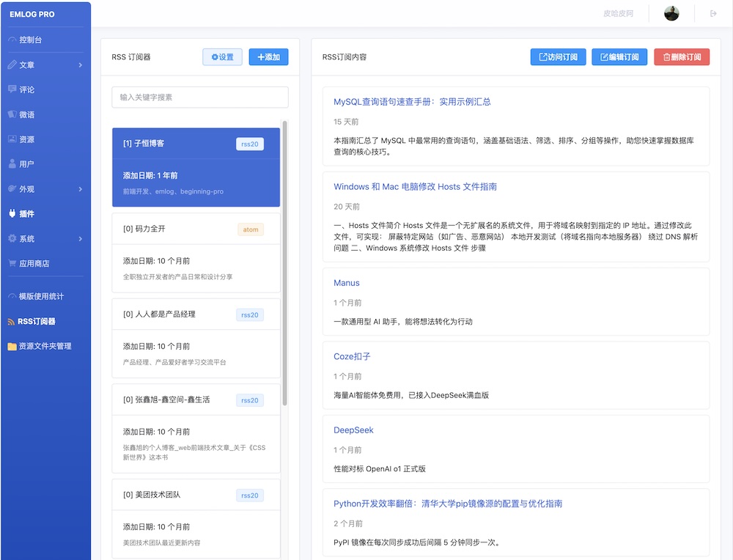
Task: Click the 资源 media icon in sidebar
Action: point(12,139)
